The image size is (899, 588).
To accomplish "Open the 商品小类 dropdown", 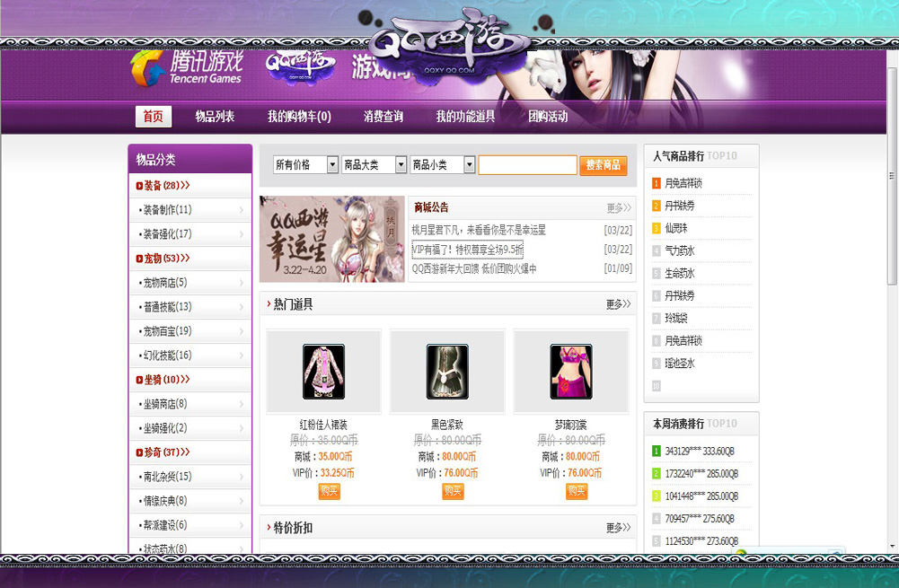I will coord(443,165).
